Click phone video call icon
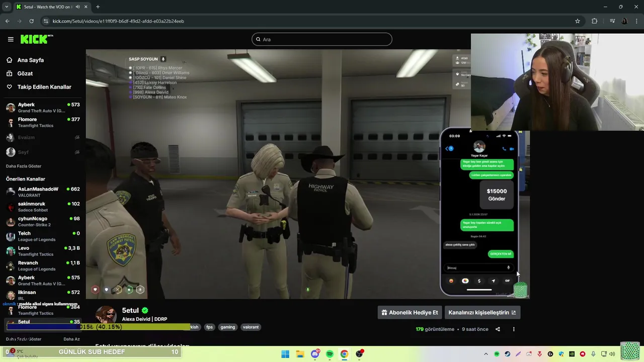 pyautogui.click(x=512, y=149)
